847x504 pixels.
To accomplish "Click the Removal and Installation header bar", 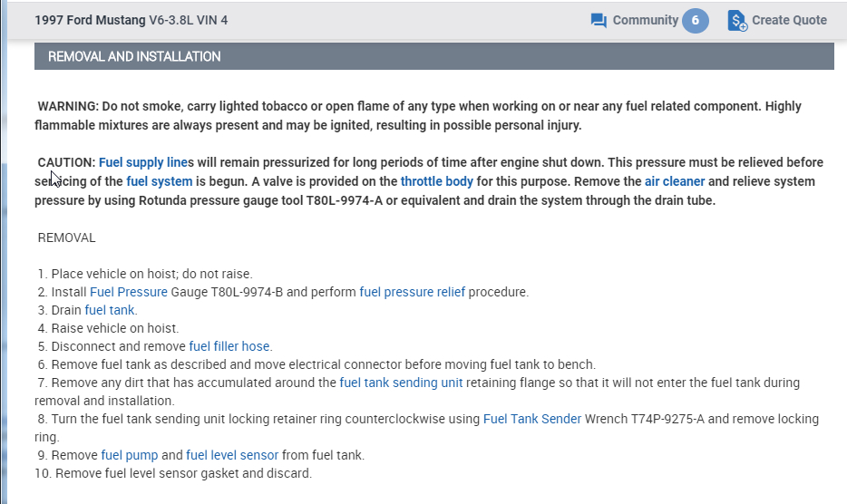I will click(x=433, y=56).
